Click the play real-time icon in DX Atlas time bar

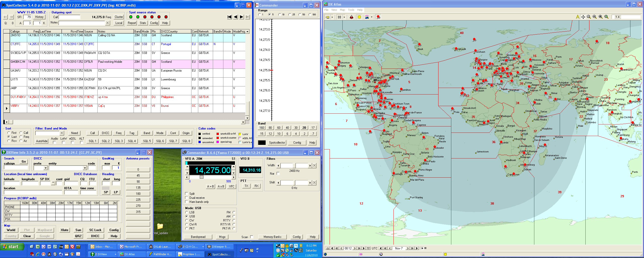tap(422, 248)
